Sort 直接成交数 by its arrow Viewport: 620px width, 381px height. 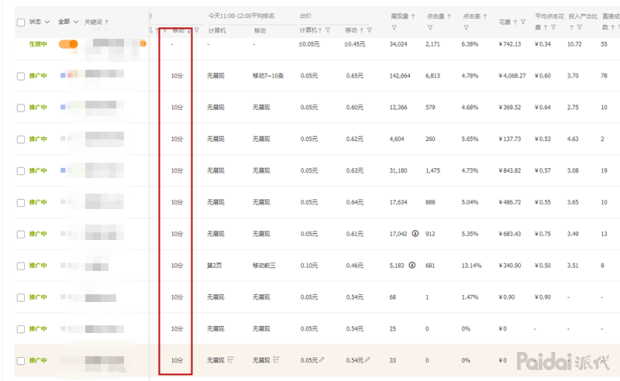pos(612,27)
